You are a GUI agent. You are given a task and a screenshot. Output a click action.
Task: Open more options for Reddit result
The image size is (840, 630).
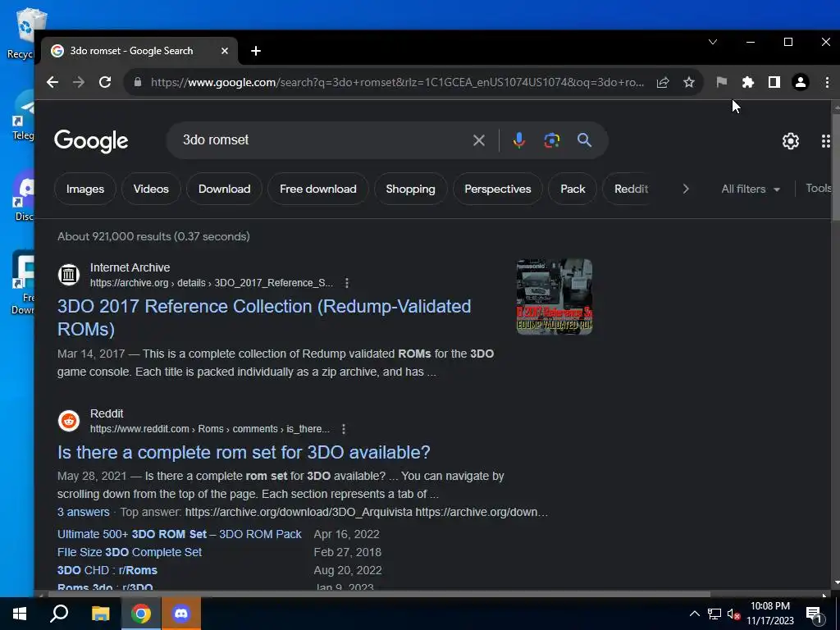point(344,429)
